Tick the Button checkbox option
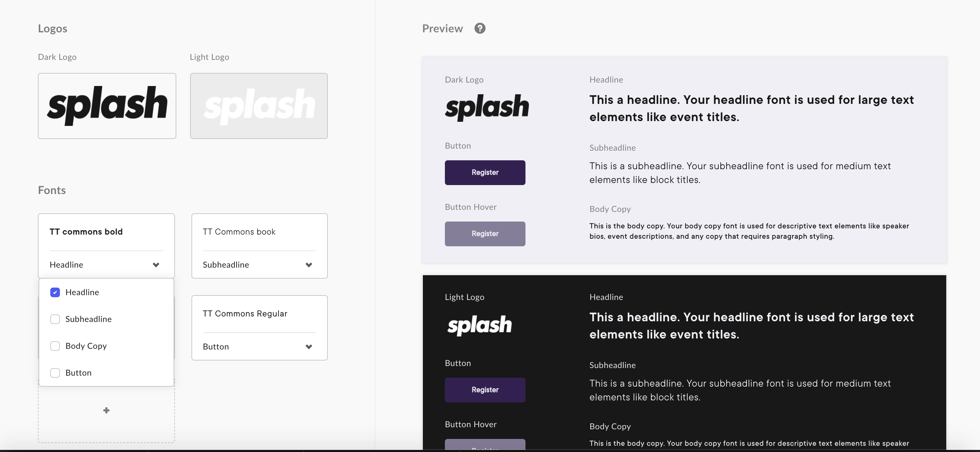 click(55, 373)
